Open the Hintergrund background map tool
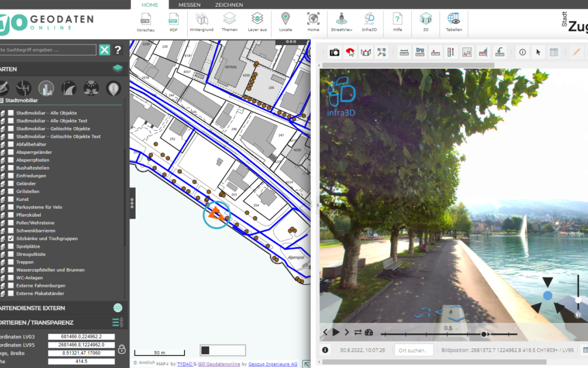Image resolution: width=588 pixels, height=368 pixels. 202,19
